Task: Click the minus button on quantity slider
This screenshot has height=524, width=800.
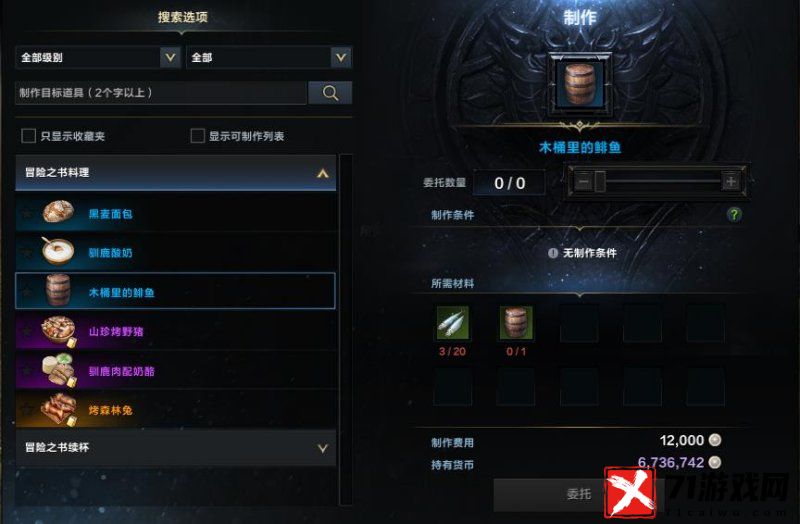Action: coord(584,181)
